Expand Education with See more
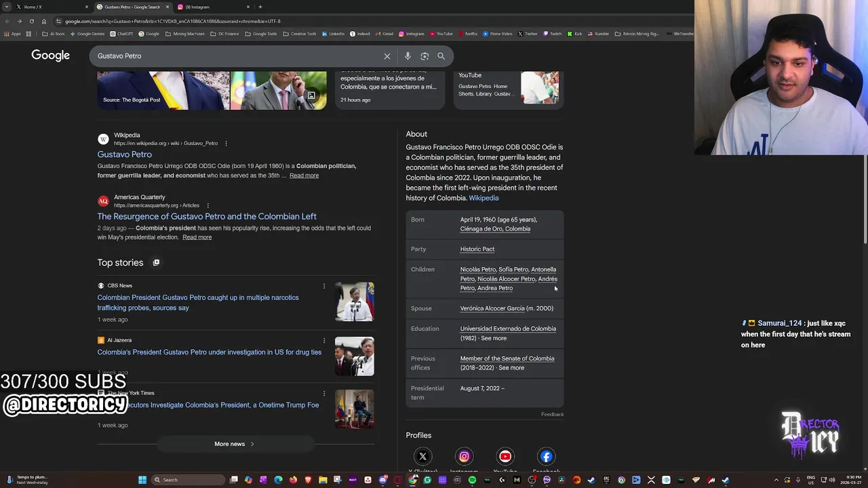The width and height of the screenshot is (868, 488). [494, 338]
